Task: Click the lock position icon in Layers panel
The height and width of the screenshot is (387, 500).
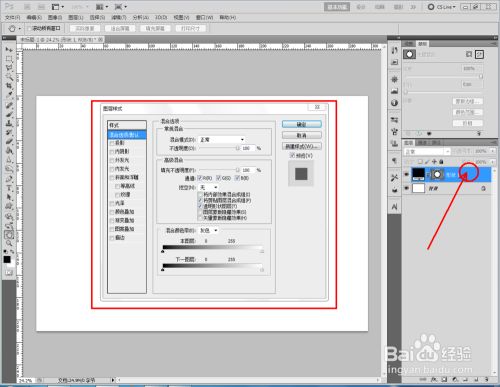Action: coord(434,162)
